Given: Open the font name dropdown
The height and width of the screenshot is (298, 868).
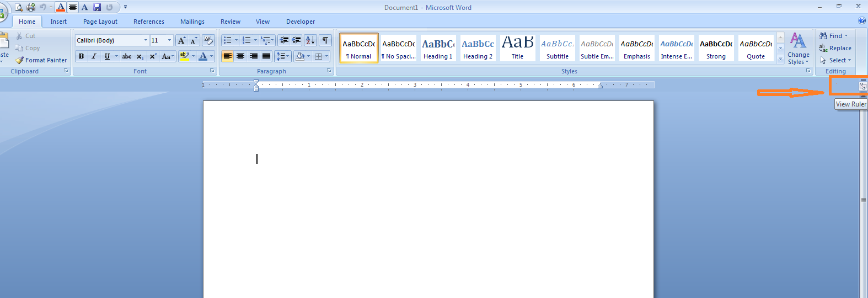Looking at the screenshot, I should coord(146,40).
